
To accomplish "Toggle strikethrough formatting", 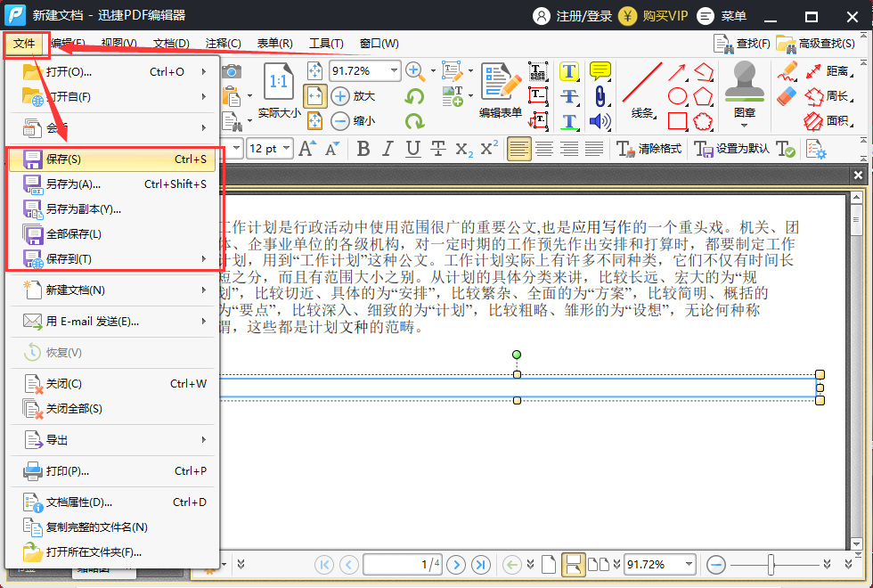I will 438,149.
